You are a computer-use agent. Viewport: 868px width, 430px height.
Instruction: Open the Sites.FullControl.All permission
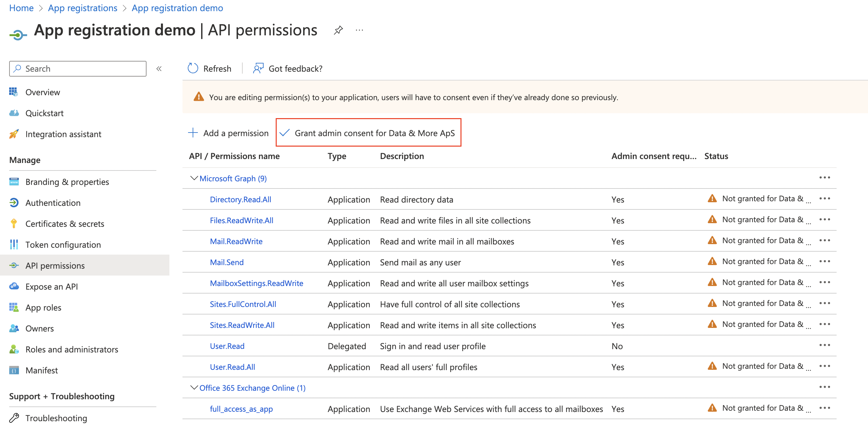click(243, 304)
